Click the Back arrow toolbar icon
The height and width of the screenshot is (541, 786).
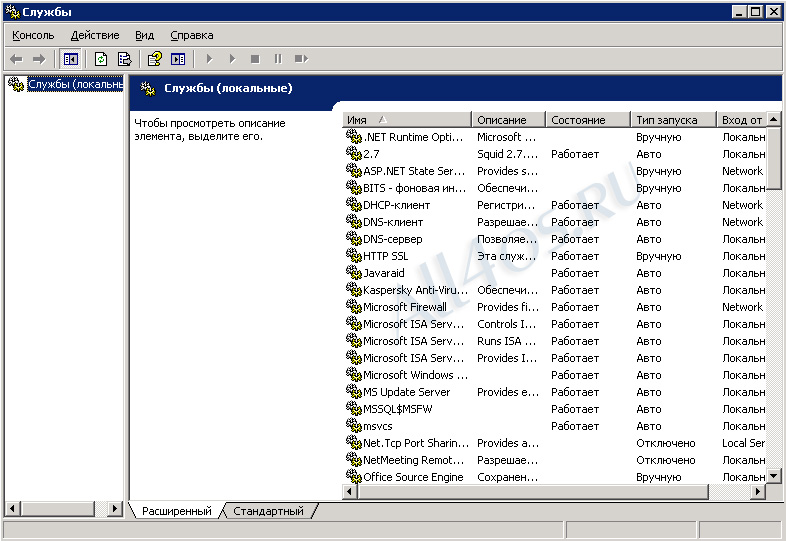pyautogui.click(x=17, y=59)
